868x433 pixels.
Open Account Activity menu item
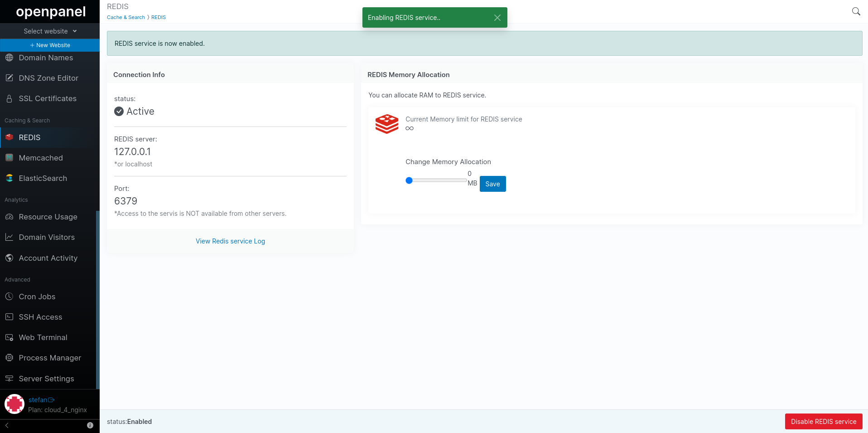point(48,258)
